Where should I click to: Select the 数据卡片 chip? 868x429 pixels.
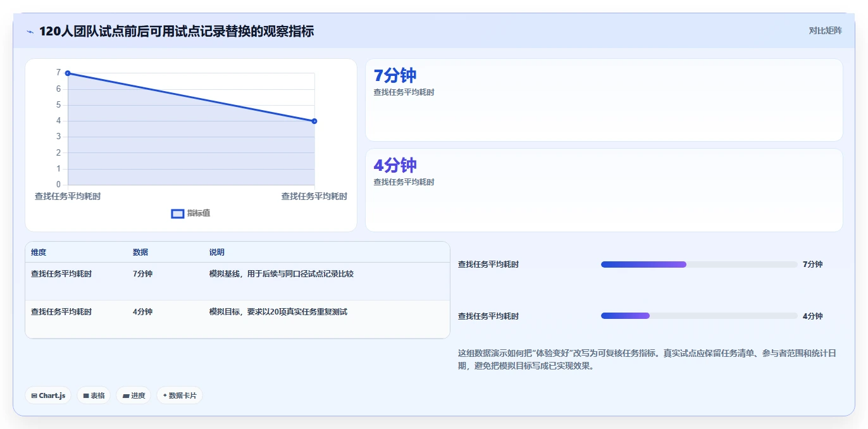(x=180, y=395)
